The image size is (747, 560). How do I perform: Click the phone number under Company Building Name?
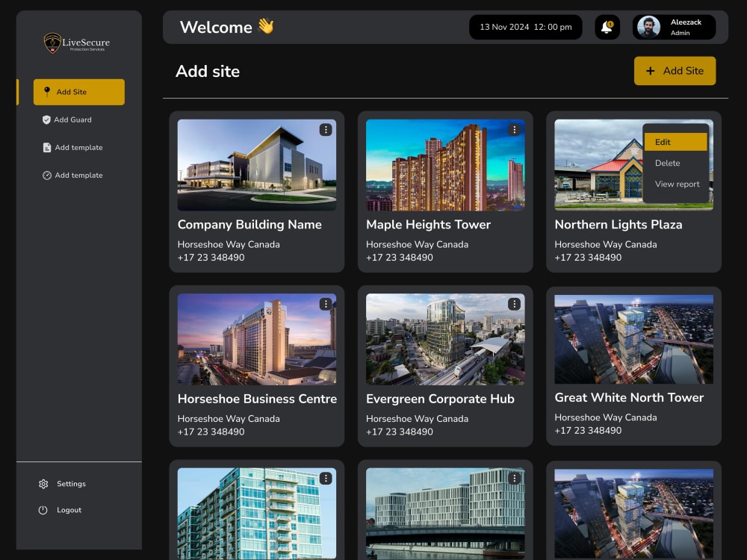(211, 258)
